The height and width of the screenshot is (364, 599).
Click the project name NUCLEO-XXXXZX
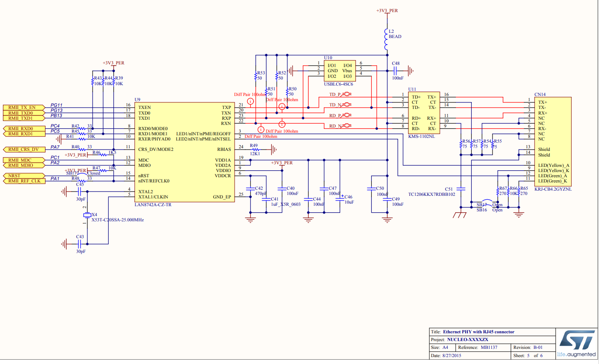coord(468,340)
